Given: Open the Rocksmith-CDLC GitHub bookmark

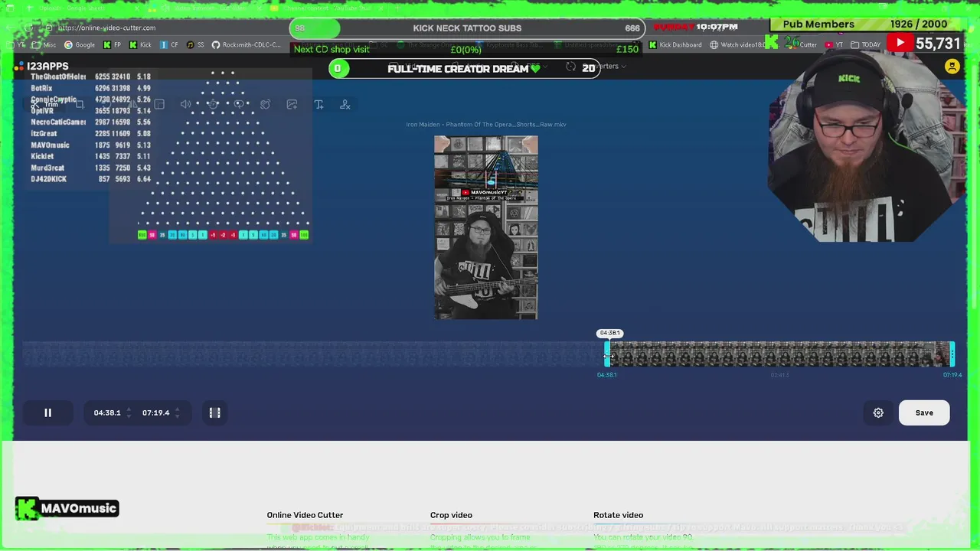Looking at the screenshot, I should [247, 44].
